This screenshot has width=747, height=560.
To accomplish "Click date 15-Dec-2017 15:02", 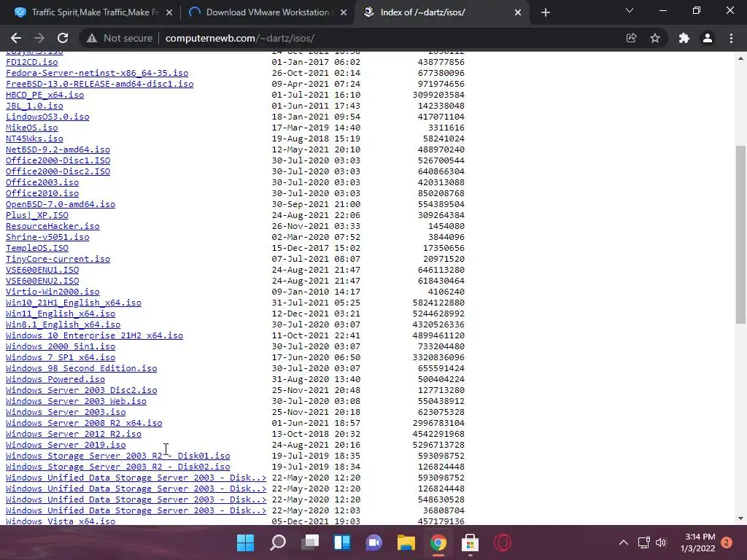I will 316,248.
